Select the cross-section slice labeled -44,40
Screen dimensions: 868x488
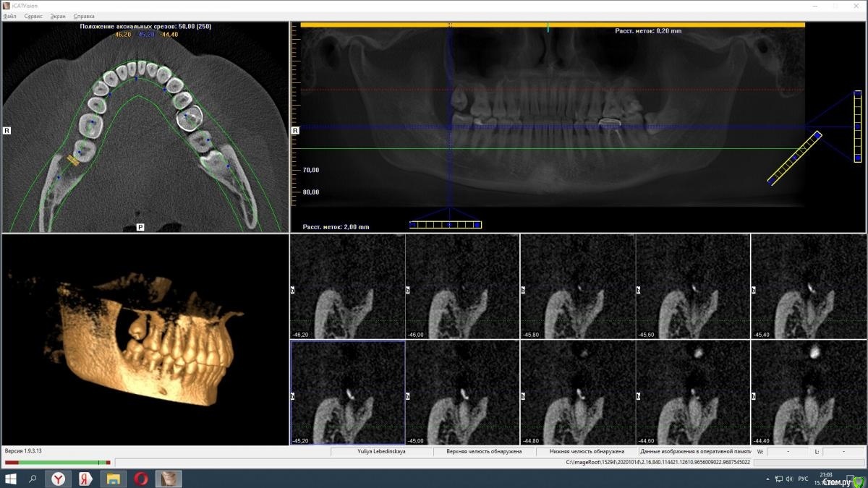[x=809, y=393]
